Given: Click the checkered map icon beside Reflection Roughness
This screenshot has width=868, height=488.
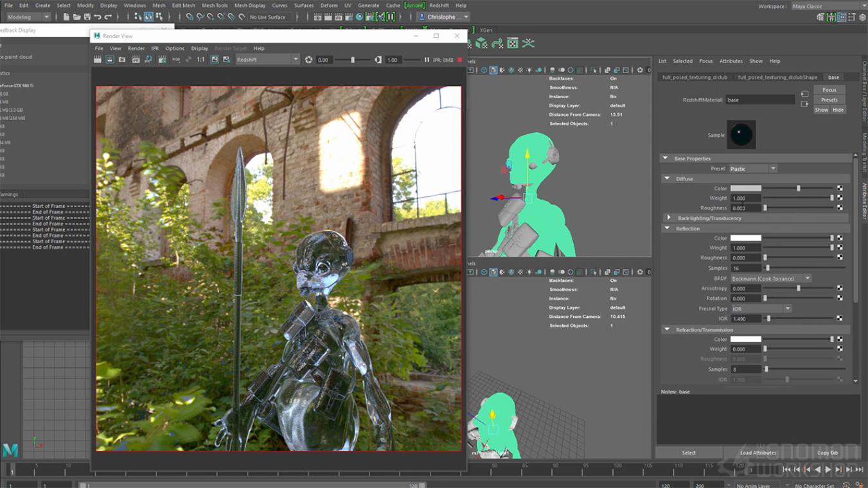Looking at the screenshot, I should click(x=840, y=257).
